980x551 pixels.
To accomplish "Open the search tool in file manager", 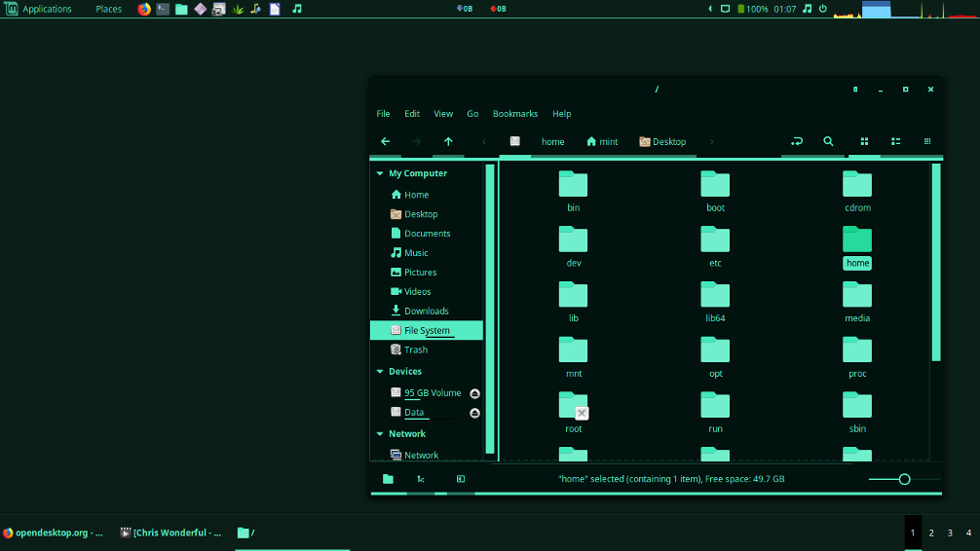I will pyautogui.click(x=828, y=142).
